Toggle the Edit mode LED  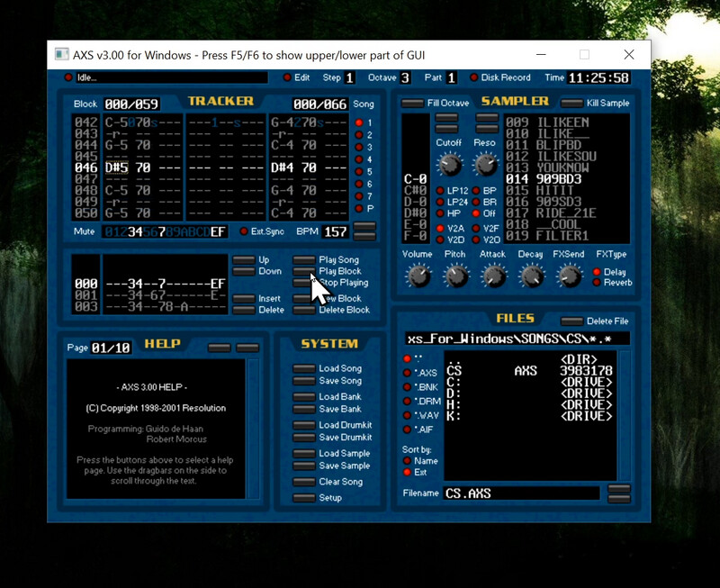pos(287,77)
